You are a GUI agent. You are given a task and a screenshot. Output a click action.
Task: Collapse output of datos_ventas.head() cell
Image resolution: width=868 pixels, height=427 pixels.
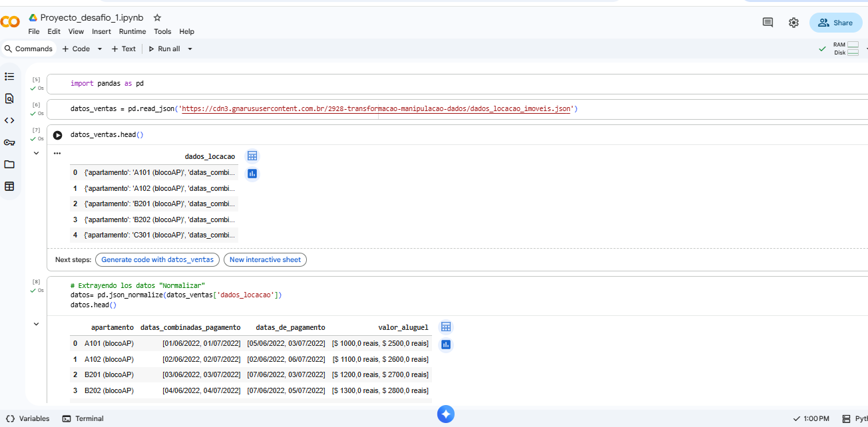point(36,153)
